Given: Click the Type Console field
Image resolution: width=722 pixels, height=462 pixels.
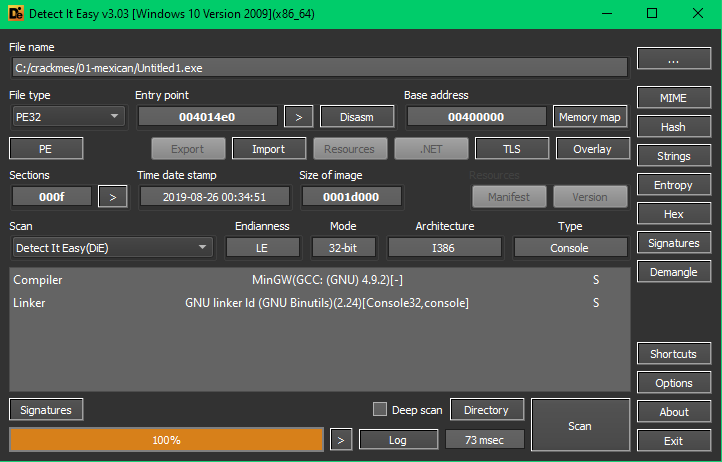Looking at the screenshot, I should pos(570,247).
